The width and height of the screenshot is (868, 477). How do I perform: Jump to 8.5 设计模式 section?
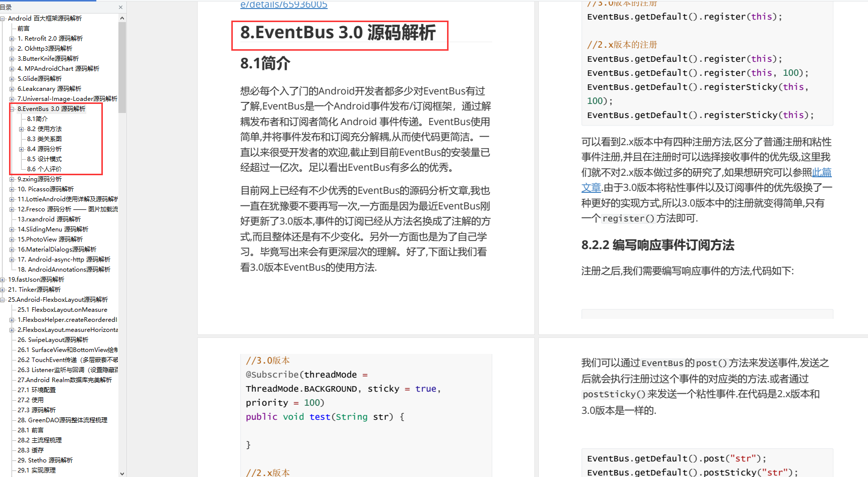pyautogui.click(x=45, y=159)
